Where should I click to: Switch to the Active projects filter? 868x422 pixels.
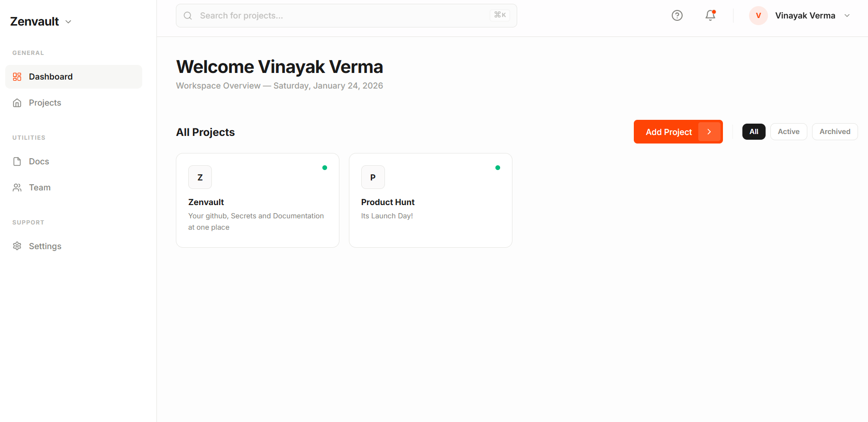pos(788,131)
